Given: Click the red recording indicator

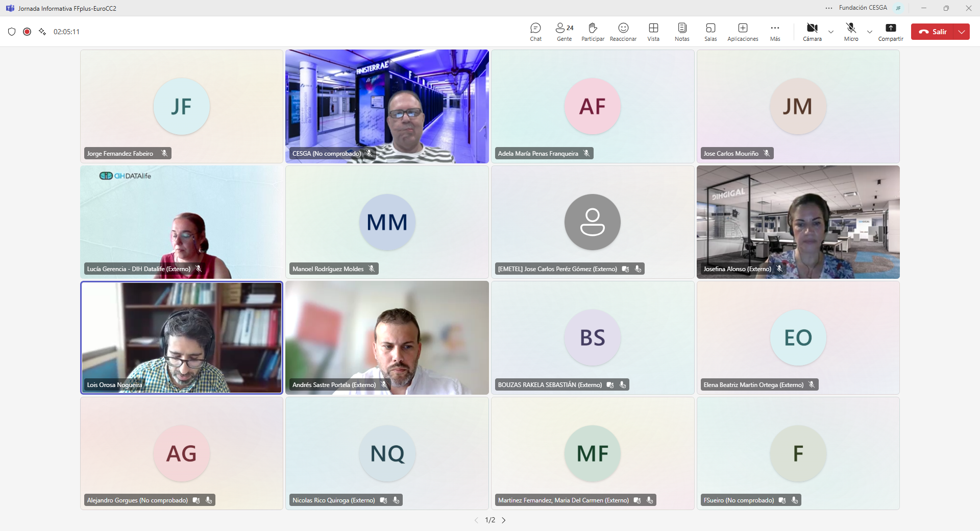Looking at the screenshot, I should point(27,32).
